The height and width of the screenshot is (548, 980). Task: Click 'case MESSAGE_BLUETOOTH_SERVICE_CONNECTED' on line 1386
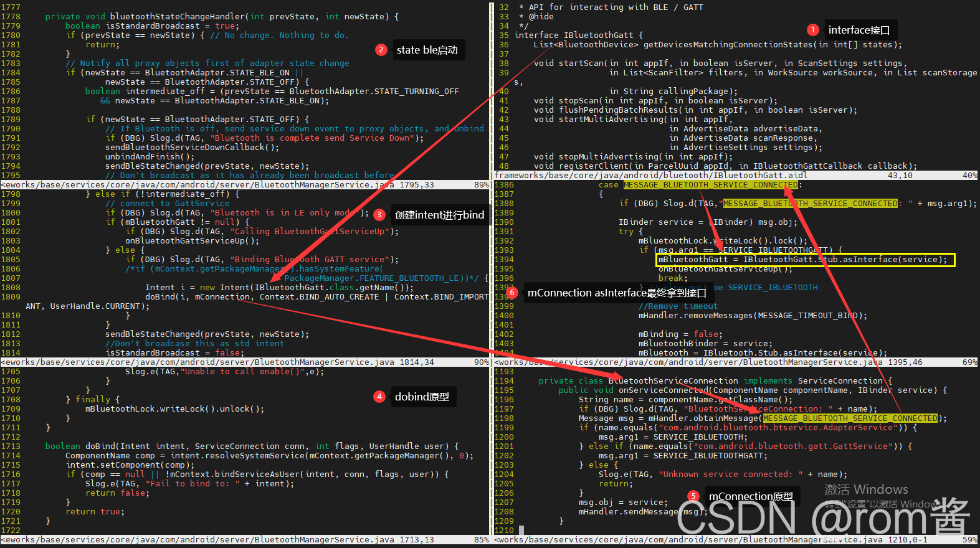point(700,185)
